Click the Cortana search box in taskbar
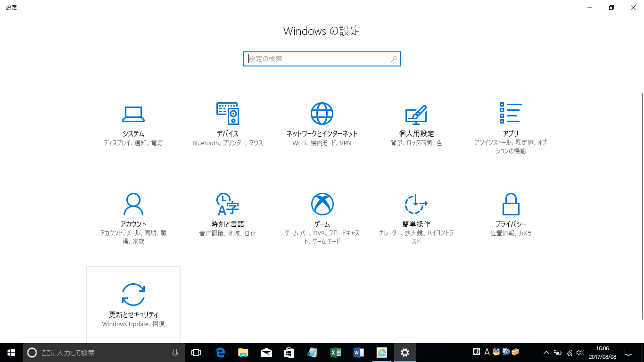 point(103,353)
